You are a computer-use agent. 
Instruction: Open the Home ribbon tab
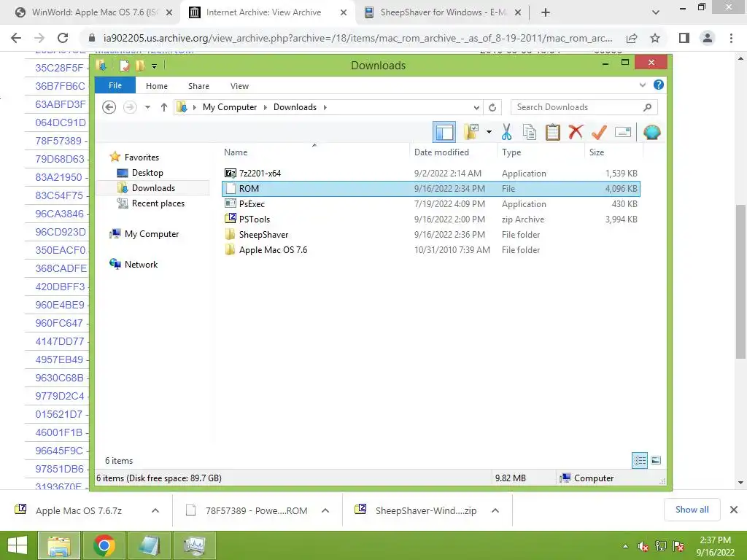157,86
